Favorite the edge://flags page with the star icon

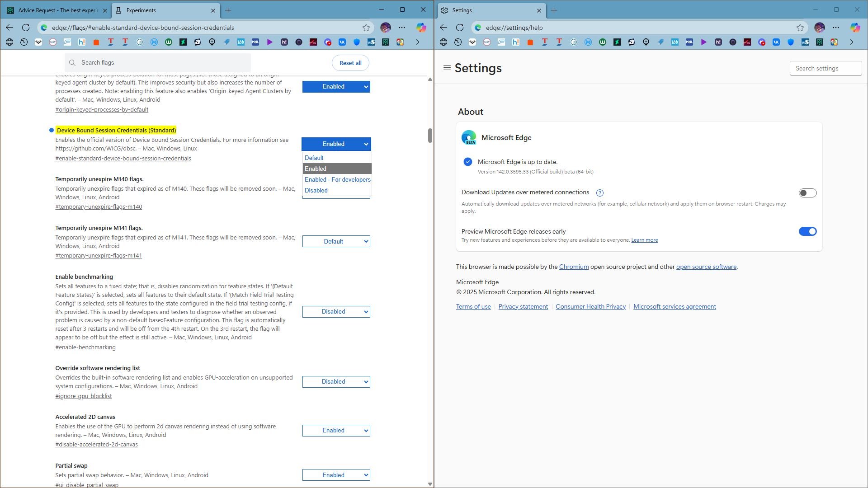coord(366,28)
